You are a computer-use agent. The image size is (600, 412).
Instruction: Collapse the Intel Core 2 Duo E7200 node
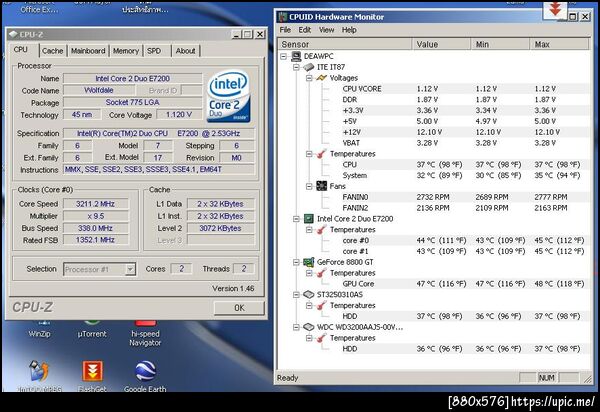tap(297, 219)
